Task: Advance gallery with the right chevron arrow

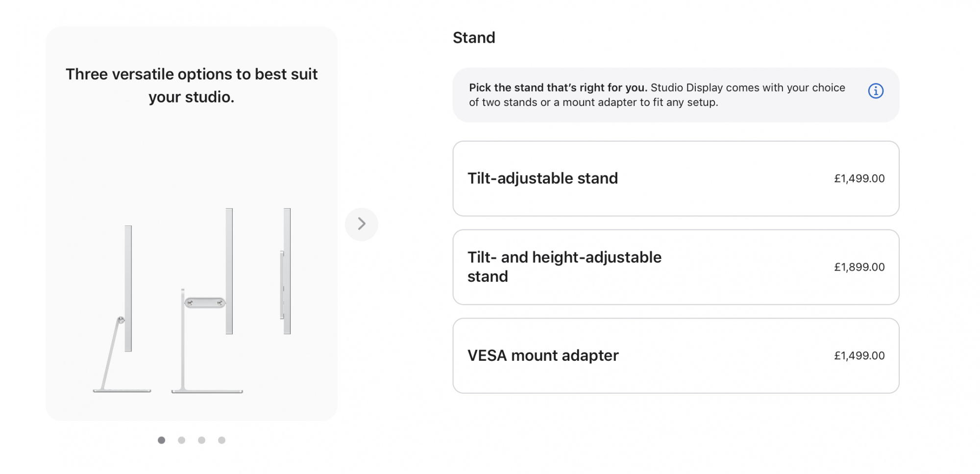Action: pyautogui.click(x=362, y=224)
